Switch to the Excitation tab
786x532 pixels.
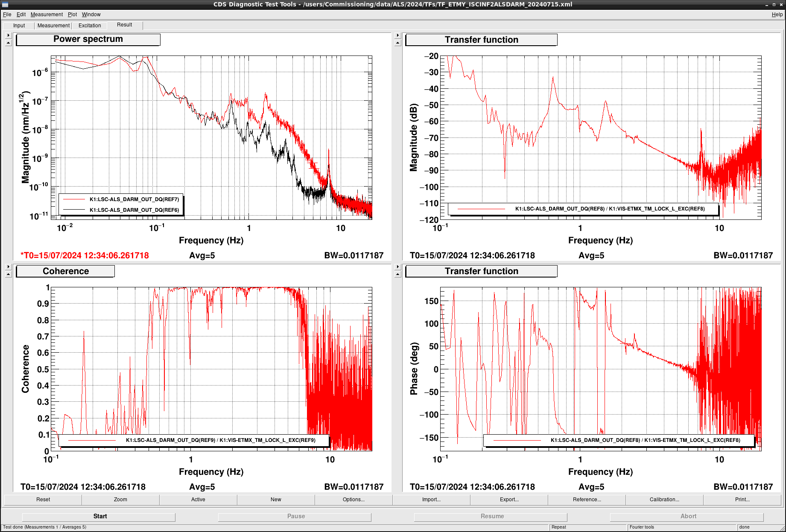pos(90,26)
